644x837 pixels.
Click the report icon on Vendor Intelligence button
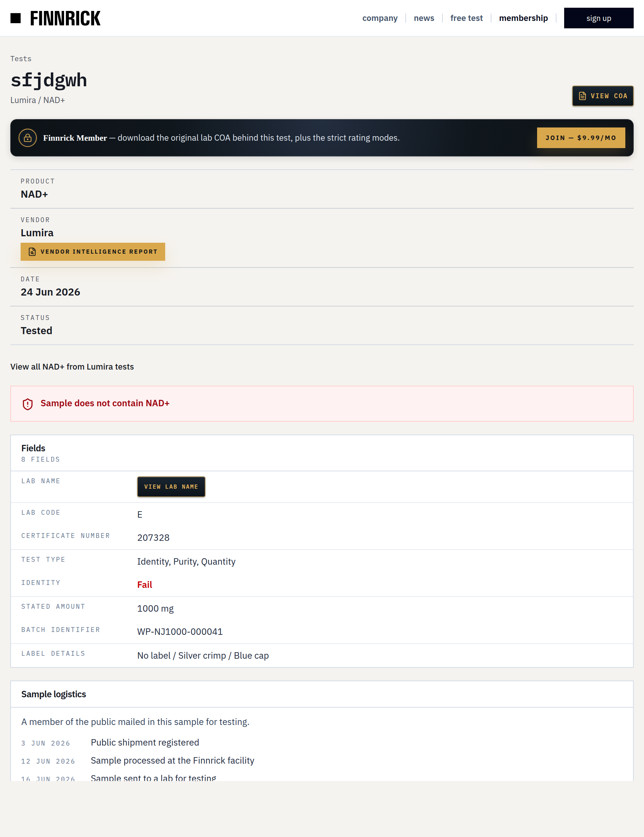32,252
